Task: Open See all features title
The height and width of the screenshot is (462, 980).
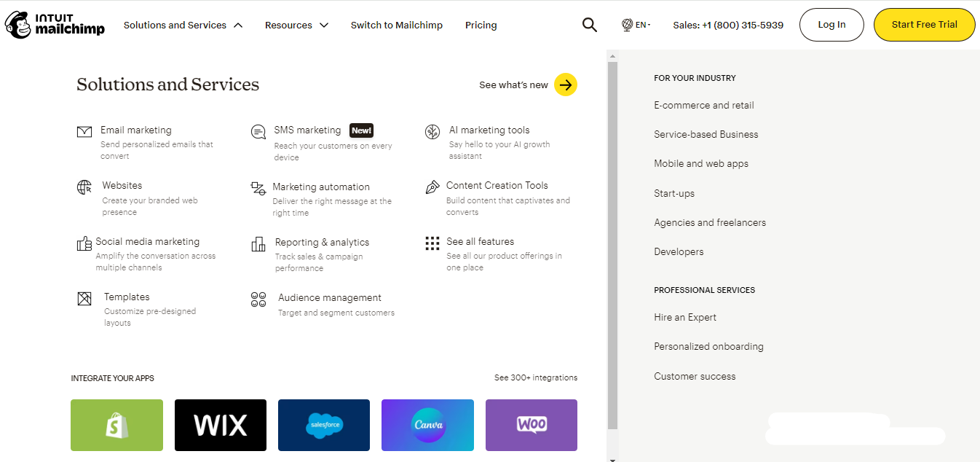Action: point(480,241)
